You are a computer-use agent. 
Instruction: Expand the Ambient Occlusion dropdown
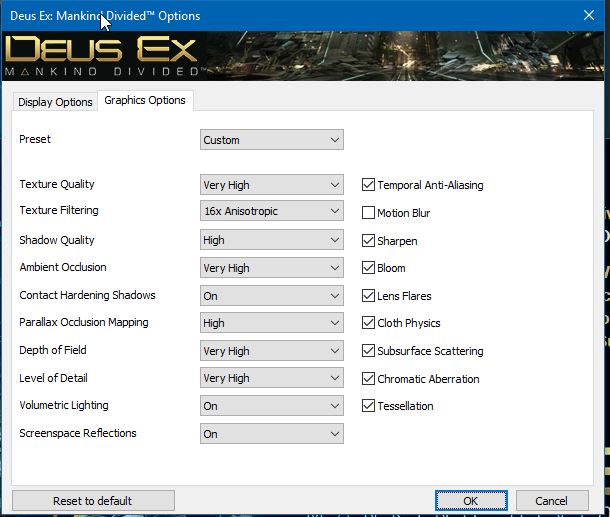tap(272, 268)
